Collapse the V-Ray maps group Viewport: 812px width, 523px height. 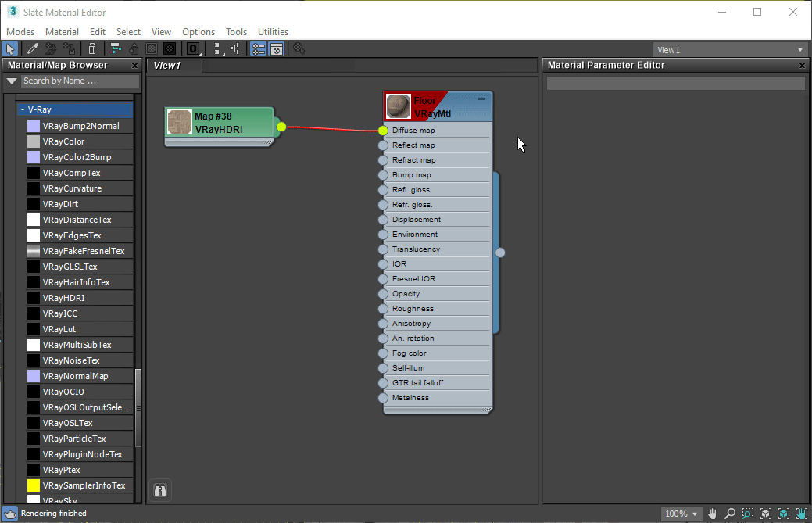[x=22, y=110]
